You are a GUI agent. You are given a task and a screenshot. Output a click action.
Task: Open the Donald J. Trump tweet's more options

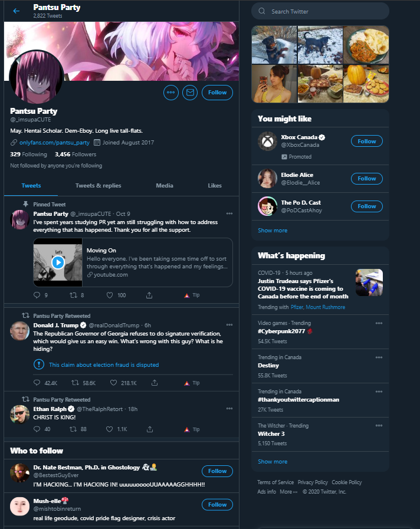(229, 325)
